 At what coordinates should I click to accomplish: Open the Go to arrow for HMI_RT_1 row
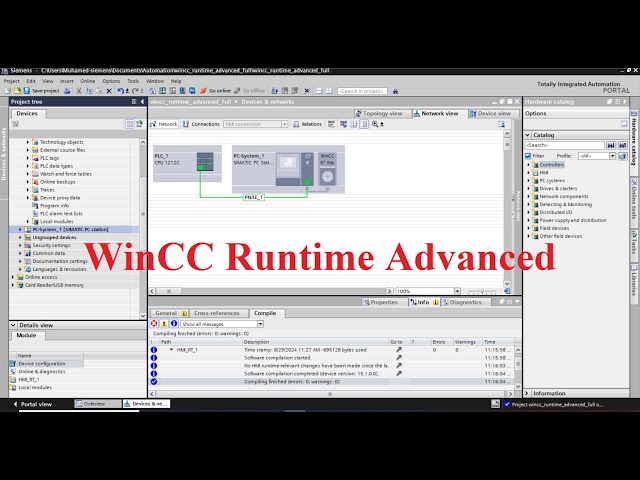tap(399, 350)
